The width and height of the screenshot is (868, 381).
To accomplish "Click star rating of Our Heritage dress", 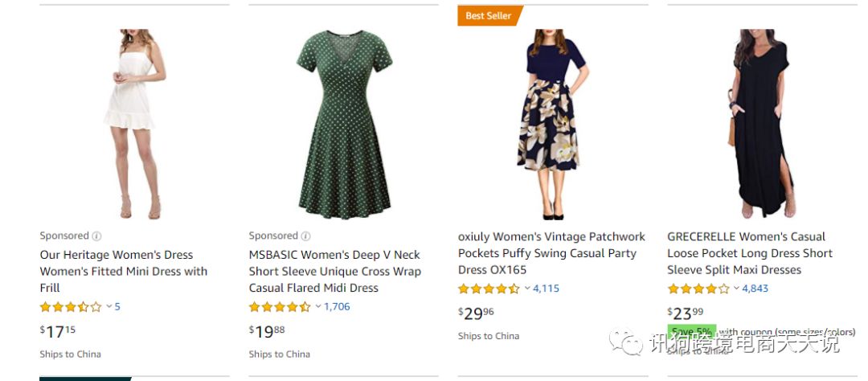I will click(71, 307).
